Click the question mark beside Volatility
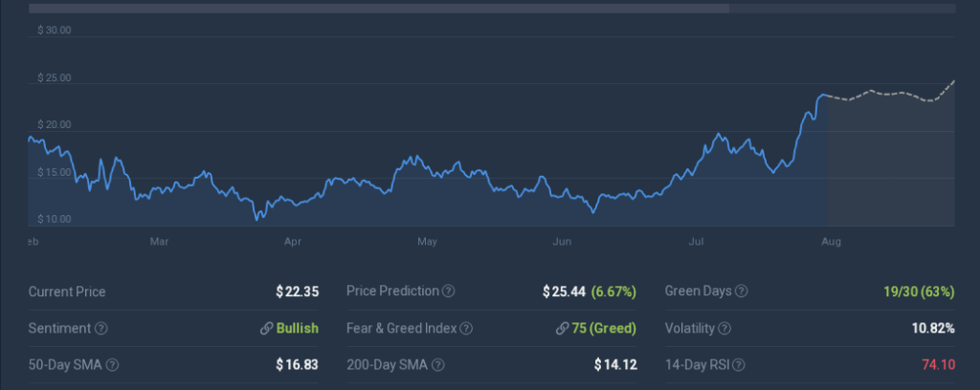980x390 pixels. pyautogui.click(x=724, y=328)
